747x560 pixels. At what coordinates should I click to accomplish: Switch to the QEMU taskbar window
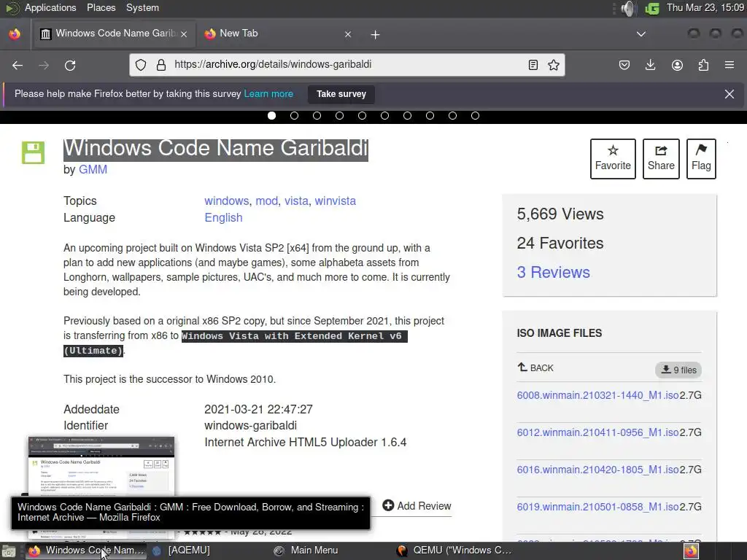(454, 551)
